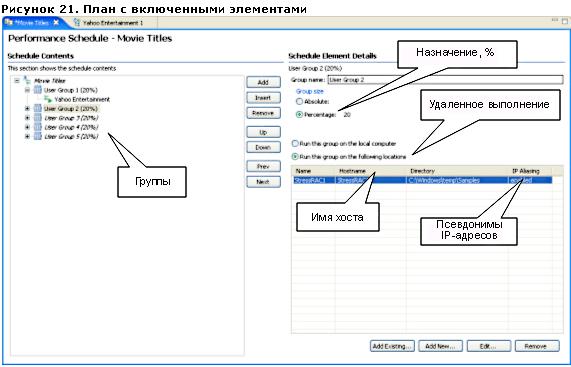The height and width of the screenshot is (367, 571).
Task: Click the IP Aliasing column header
Action: (530, 171)
